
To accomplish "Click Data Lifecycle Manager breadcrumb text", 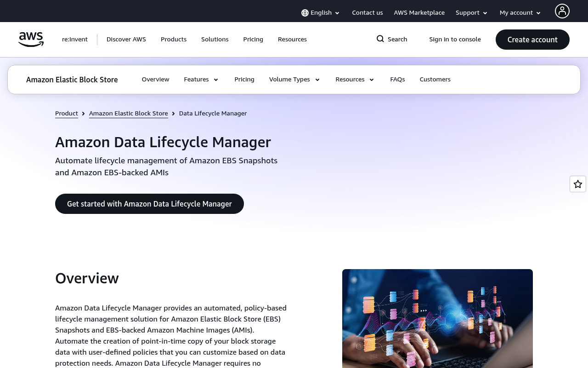I will [x=213, y=113].
